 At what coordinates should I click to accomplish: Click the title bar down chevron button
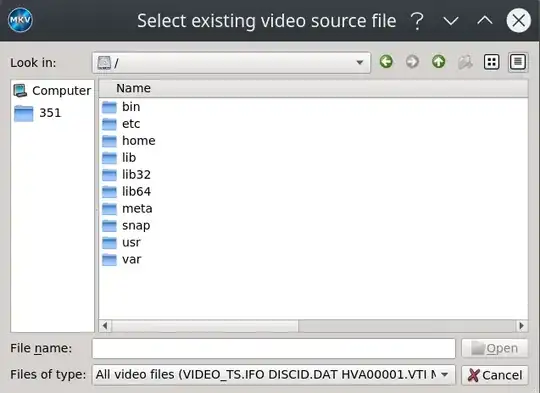pos(451,21)
